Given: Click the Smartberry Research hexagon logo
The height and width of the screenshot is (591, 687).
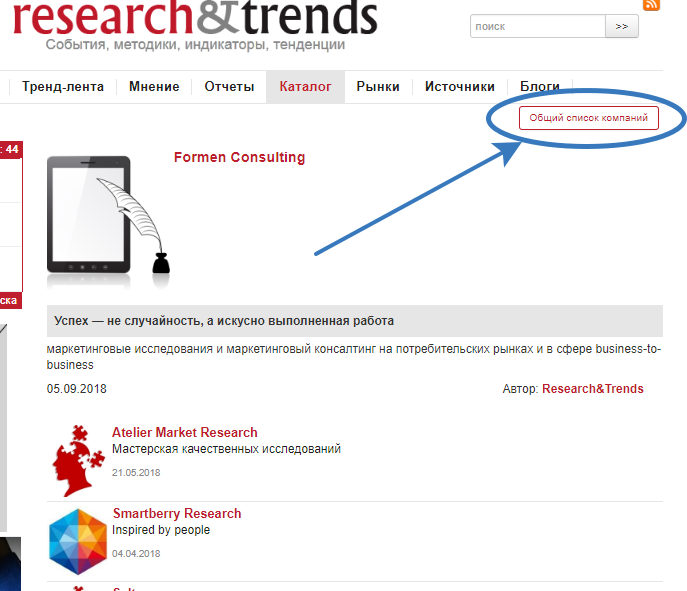Looking at the screenshot, I should 78,540.
